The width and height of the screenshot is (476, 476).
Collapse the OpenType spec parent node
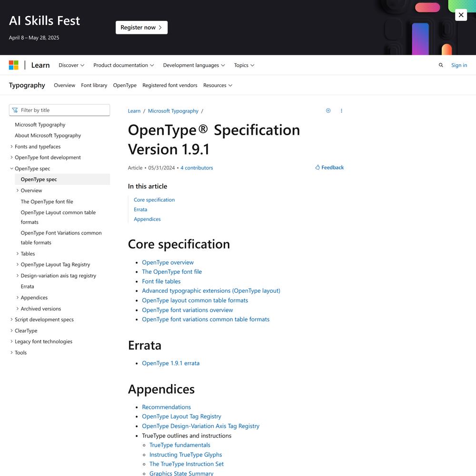click(11, 169)
